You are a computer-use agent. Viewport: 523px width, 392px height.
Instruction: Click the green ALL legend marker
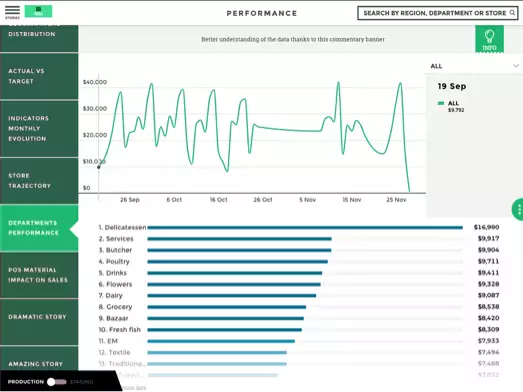pyautogui.click(x=441, y=103)
